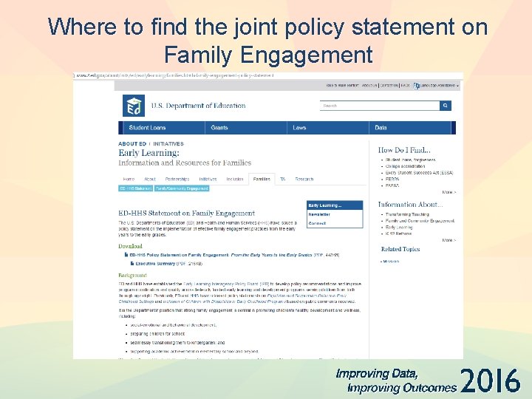Click the PDF icon beside the Policy Statement download
The height and width of the screenshot is (399, 532).
click(126, 255)
